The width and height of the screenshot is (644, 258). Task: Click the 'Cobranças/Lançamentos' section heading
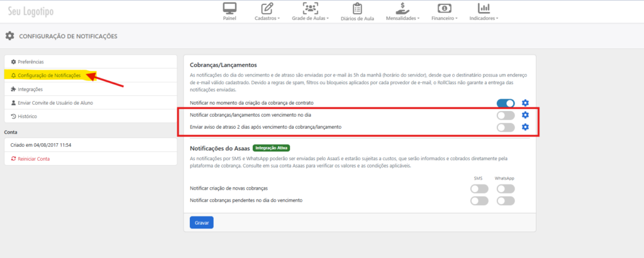coord(223,65)
